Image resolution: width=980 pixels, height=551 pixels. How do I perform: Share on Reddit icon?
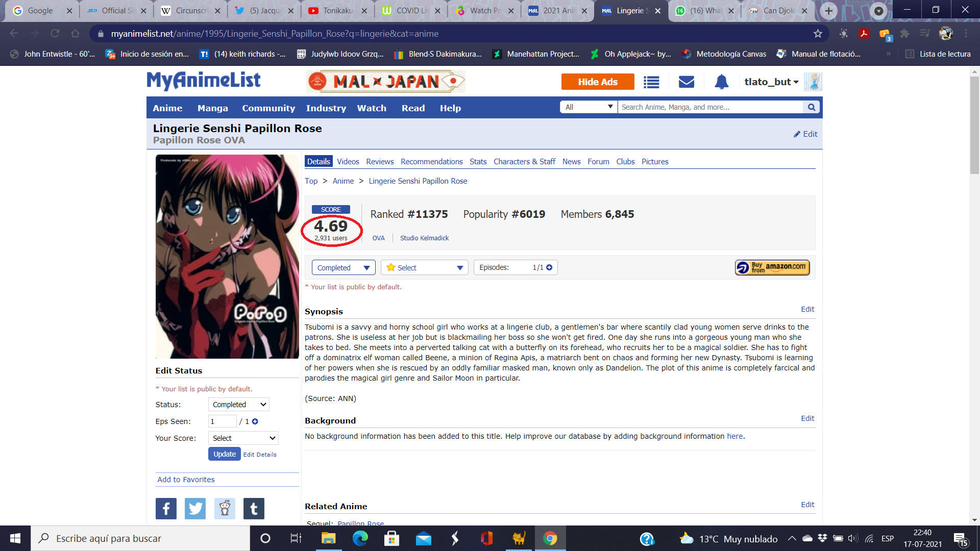click(225, 509)
